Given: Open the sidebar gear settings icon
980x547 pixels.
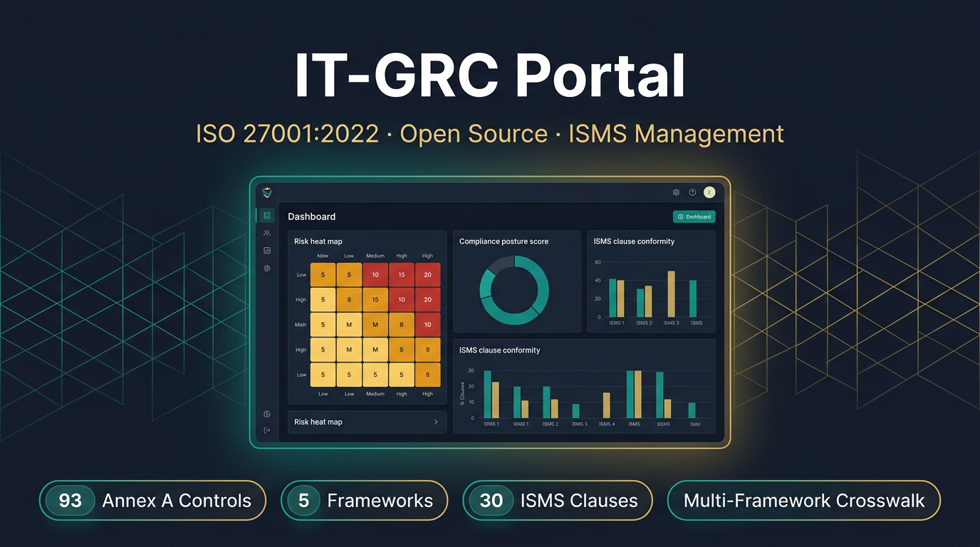Looking at the screenshot, I should click(x=267, y=269).
